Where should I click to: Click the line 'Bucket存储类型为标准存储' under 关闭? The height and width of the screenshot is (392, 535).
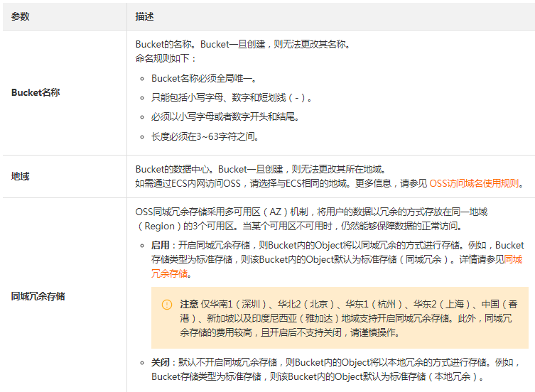point(318,376)
